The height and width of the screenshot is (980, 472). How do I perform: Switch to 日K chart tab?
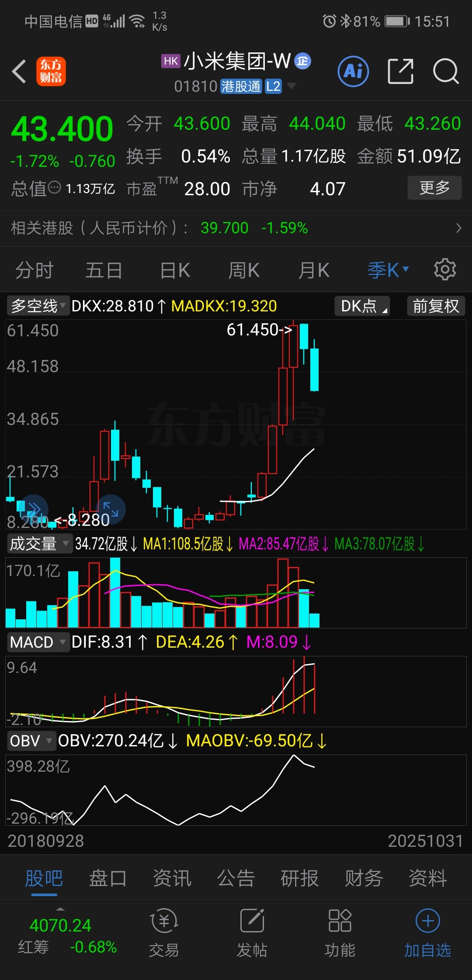coord(175,270)
